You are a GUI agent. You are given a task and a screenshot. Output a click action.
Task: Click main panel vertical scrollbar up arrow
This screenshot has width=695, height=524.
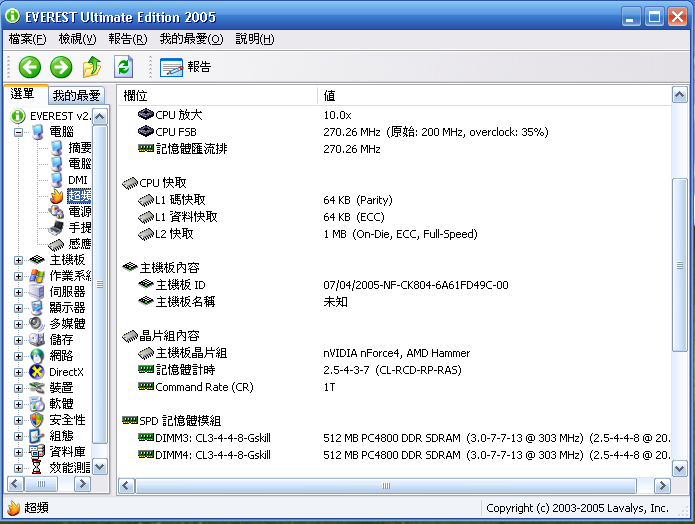pyautogui.click(x=679, y=95)
